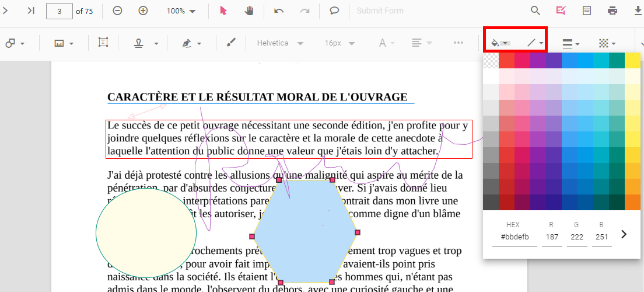
Task: Select the free text annotation tool
Action: click(103, 42)
